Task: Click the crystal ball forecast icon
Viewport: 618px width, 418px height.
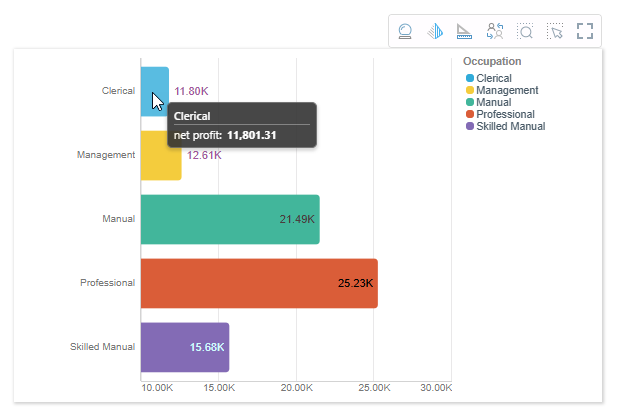Action: [405, 31]
